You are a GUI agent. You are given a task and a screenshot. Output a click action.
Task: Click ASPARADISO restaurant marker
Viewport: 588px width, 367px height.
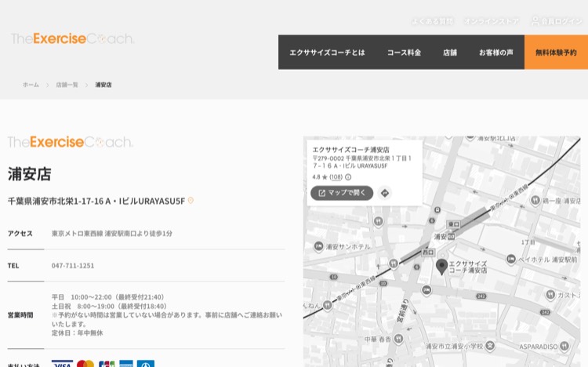point(564,346)
